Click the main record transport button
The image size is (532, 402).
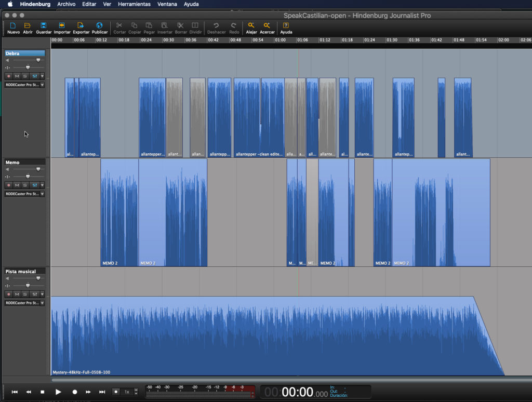pos(75,392)
